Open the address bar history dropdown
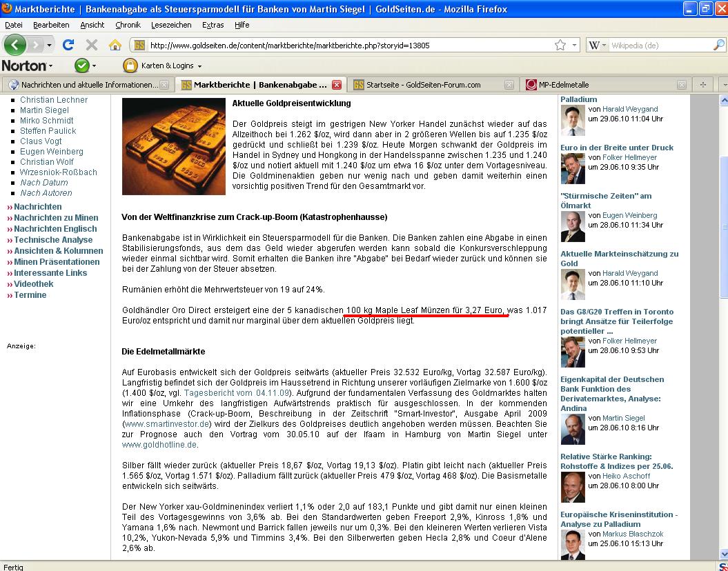Viewport: 728px width, 571px height. coord(574,45)
